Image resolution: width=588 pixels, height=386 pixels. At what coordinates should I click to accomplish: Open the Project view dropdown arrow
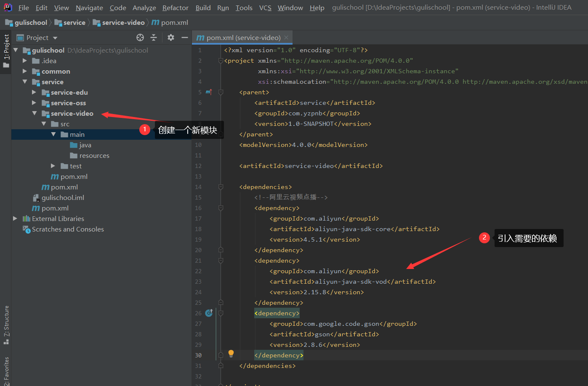[x=55, y=38]
